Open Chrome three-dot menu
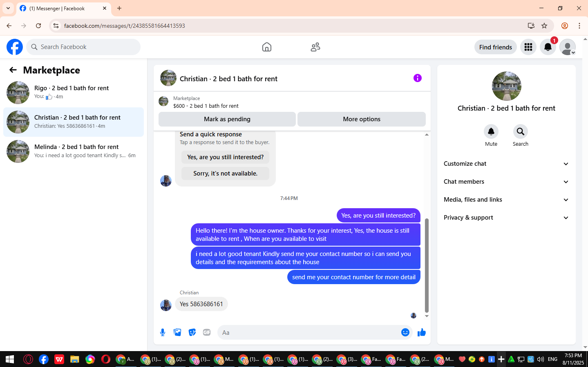This screenshot has height=367, width=588. 579,26
